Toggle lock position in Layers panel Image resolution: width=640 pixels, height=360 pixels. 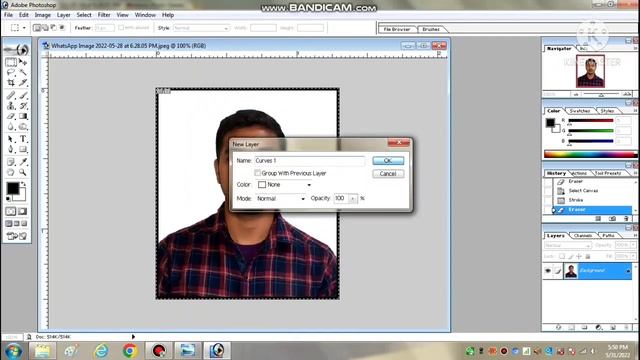(x=579, y=256)
